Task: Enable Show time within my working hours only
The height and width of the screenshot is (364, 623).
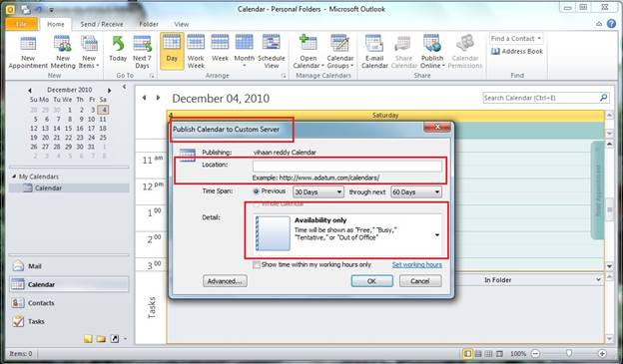Action: 257,264
